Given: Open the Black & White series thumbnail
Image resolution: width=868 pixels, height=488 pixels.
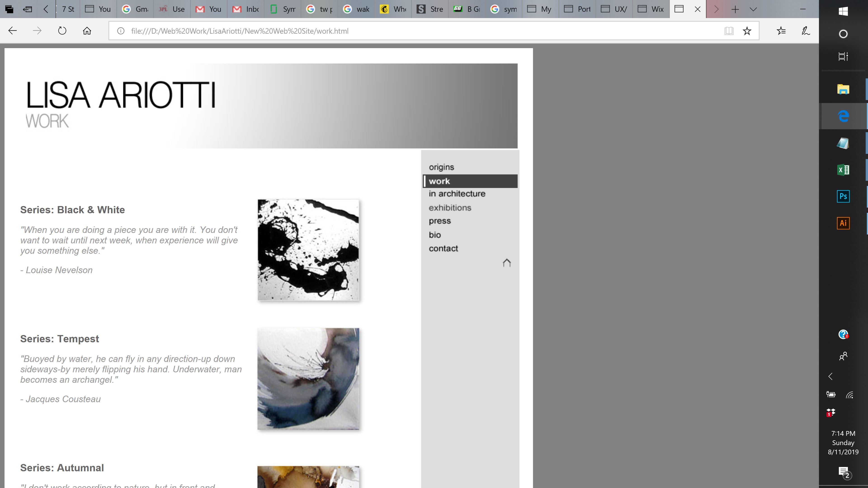Looking at the screenshot, I should [x=308, y=250].
